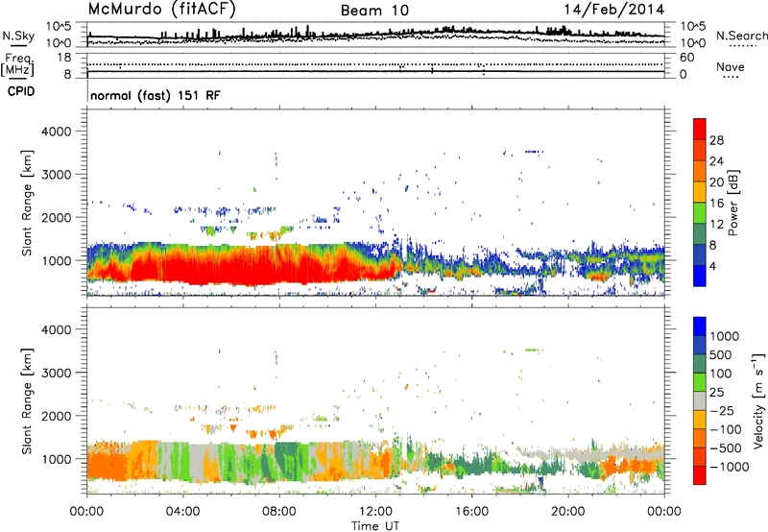Image resolution: width=768 pixels, height=532 pixels.
Task: Click the Power [dB] colorbar title
Action: [732, 203]
